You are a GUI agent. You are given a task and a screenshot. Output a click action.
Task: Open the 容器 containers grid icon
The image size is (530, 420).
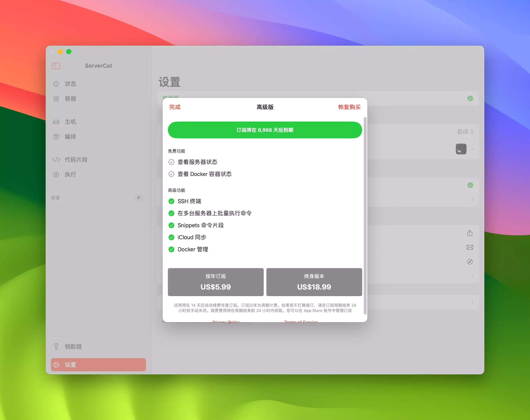(x=56, y=99)
